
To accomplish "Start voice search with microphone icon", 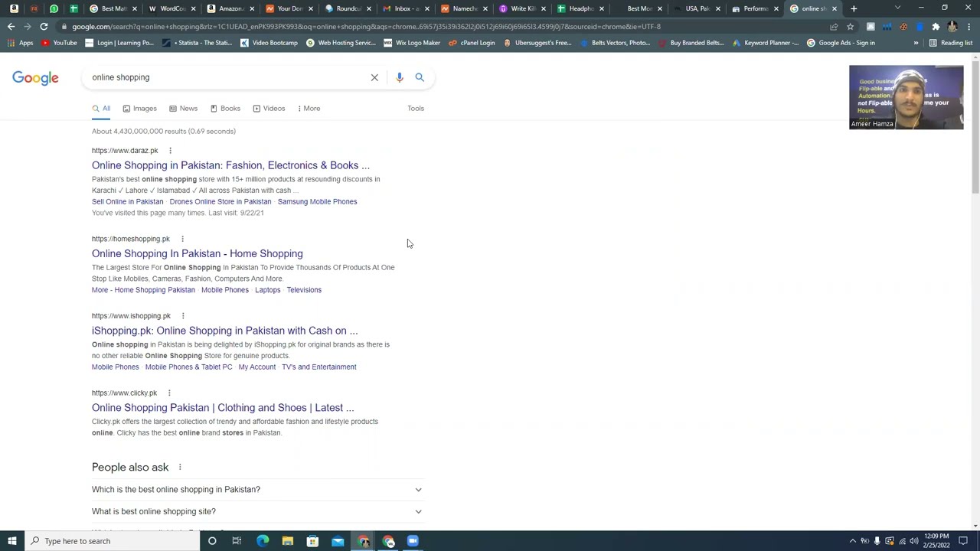I will coord(399,77).
